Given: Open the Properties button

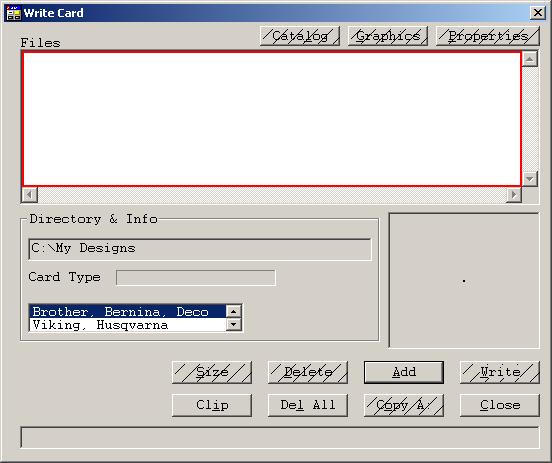Looking at the screenshot, I should click(x=488, y=36).
